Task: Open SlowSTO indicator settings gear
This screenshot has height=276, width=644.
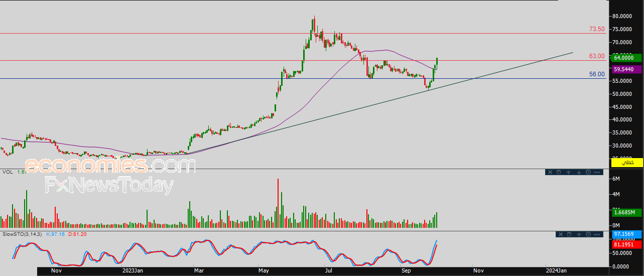Action: [x=588, y=234]
